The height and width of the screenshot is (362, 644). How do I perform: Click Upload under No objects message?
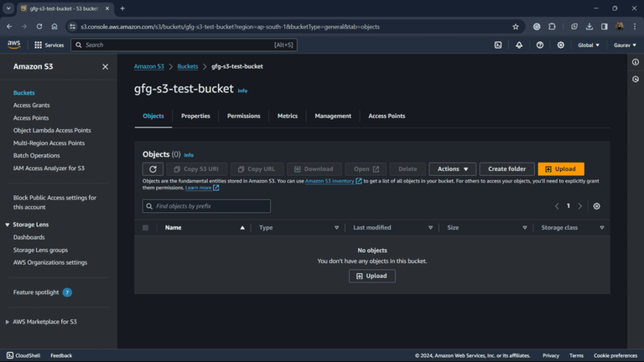pos(372,277)
